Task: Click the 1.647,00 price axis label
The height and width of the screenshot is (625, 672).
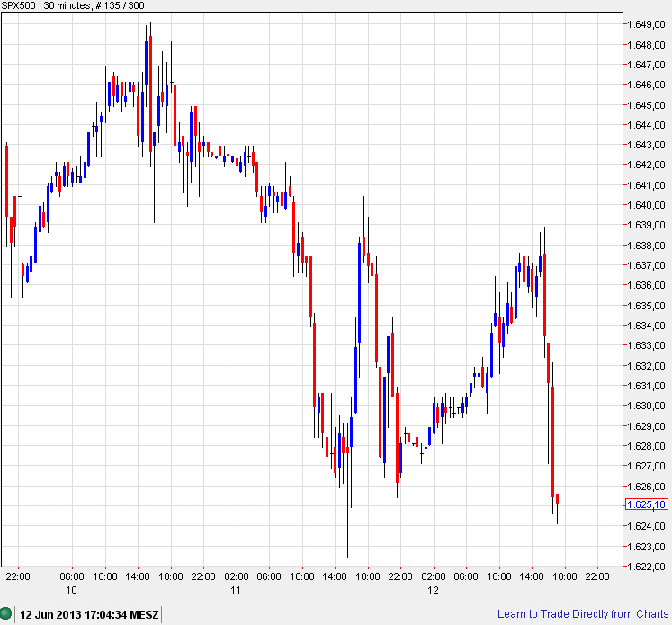Action: [x=646, y=65]
